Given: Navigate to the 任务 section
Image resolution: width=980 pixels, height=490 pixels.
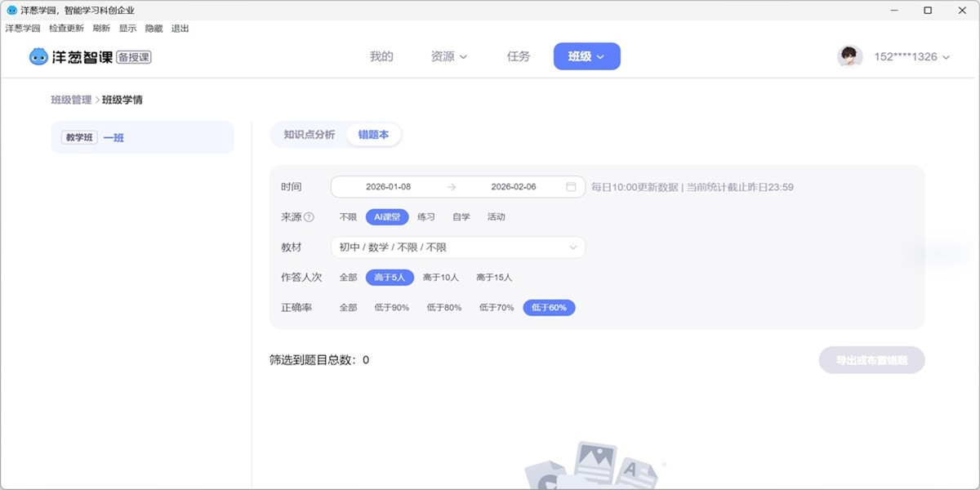Looking at the screenshot, I should [x=517, y=56].
